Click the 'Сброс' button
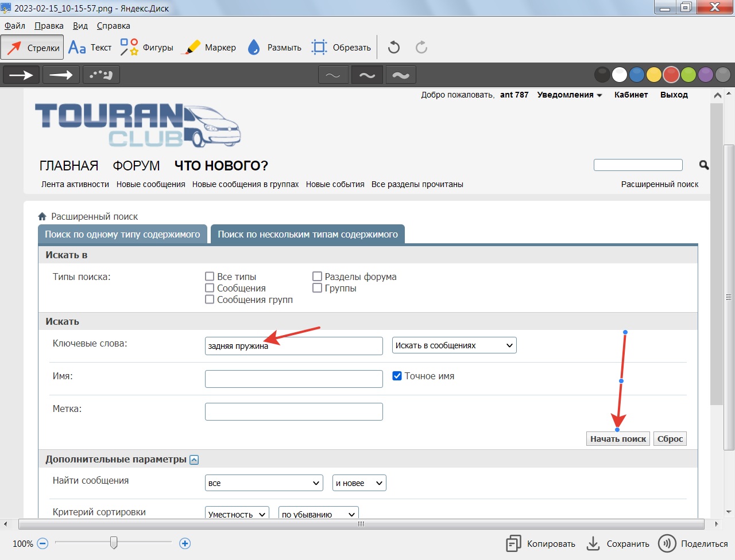Screen dimensions: 735x560 click(670, 439)
